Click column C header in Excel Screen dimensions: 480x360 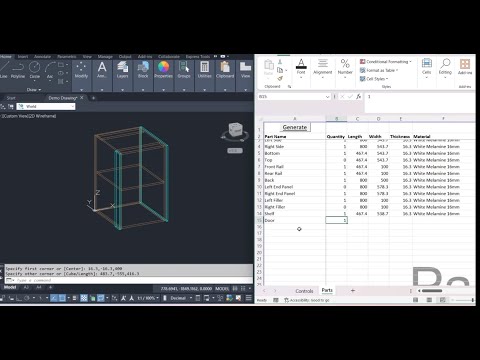[x=357, y=119]
